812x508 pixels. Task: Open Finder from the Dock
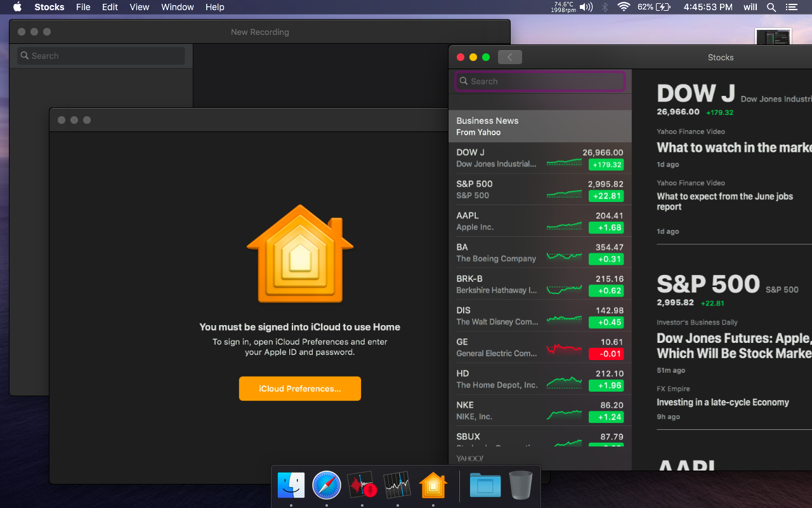click(291, 486)
